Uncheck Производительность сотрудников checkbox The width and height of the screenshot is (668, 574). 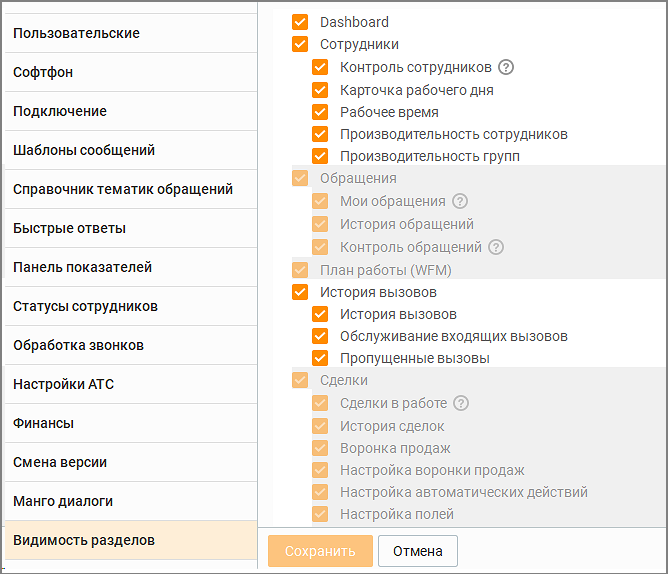pyautogui.click(x=320, y=134)
